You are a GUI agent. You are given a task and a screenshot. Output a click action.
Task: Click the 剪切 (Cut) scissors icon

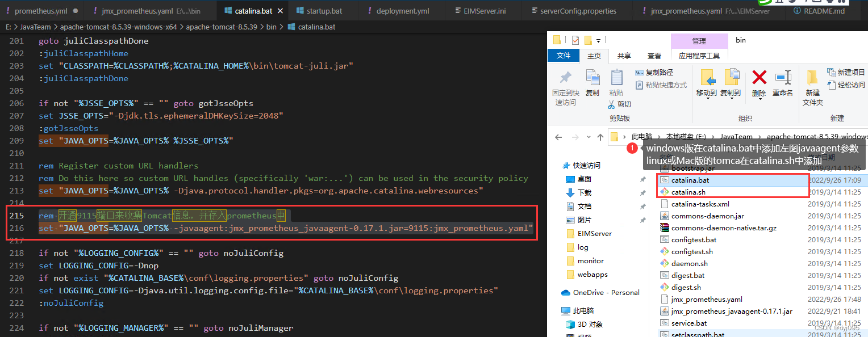point(611,104)
